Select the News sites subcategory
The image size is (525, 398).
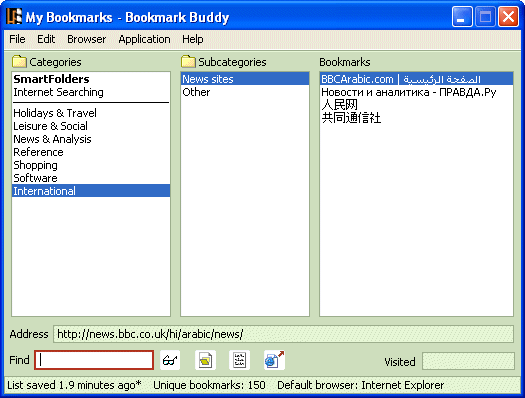click(245, 79)
